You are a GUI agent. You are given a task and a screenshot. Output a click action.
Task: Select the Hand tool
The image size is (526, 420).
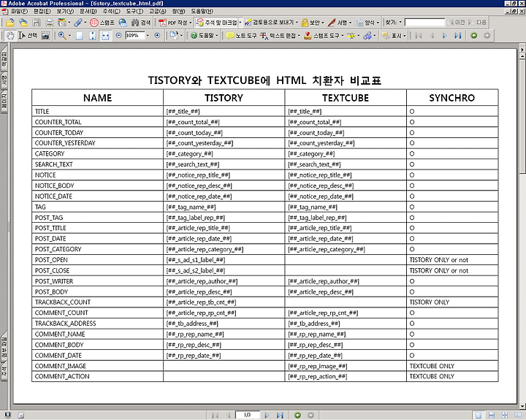[10, 36]
